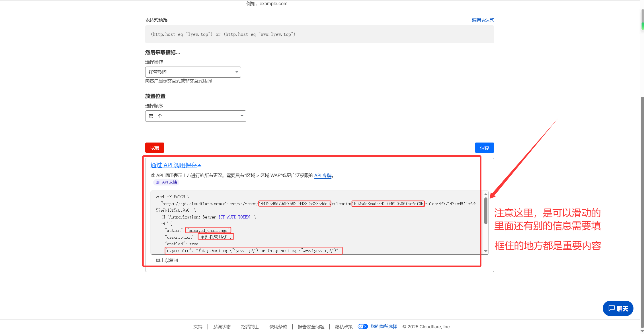Viewport: 644px width, 334px height.
Task: Click the API docs book icon
Action: pyautogui.click(x=158, y=182)
